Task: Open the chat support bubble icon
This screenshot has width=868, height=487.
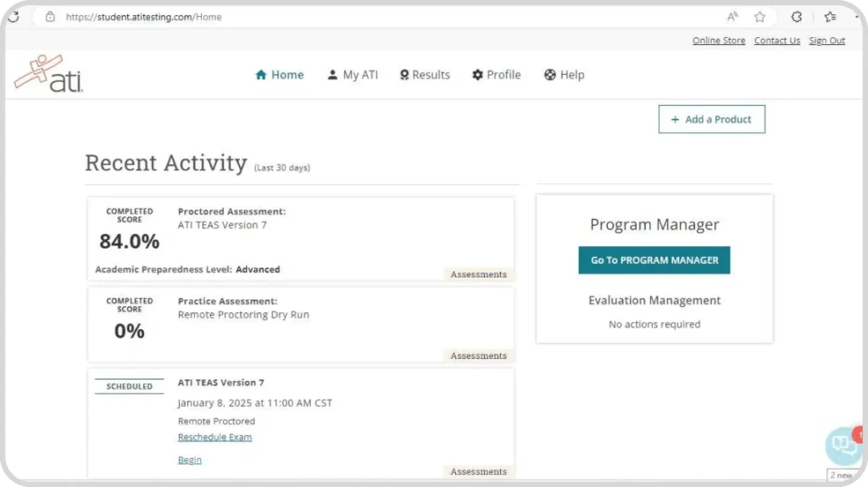Action: point(843,445)
